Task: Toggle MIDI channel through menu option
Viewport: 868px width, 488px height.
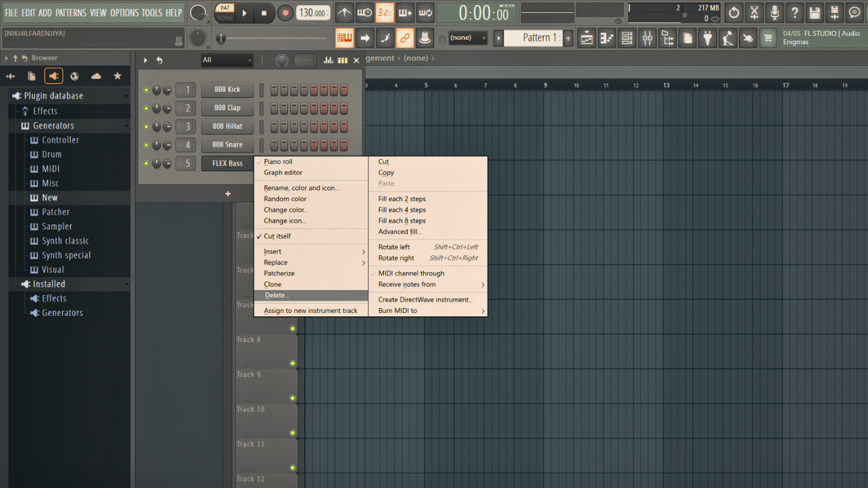Action: click(428, 273)
